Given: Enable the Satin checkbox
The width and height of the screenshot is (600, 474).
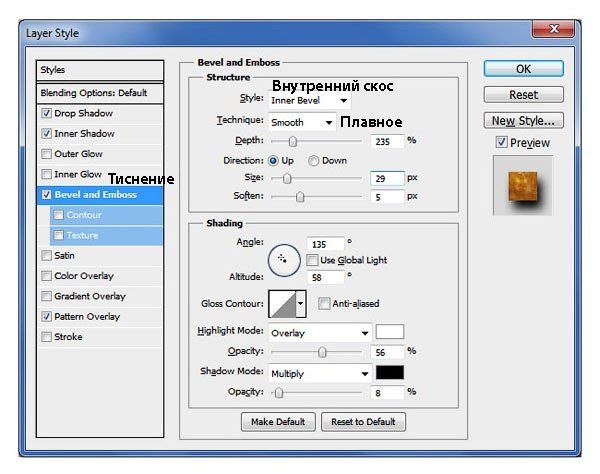Looking at the screenshot, I should click(x=46, y=255).
